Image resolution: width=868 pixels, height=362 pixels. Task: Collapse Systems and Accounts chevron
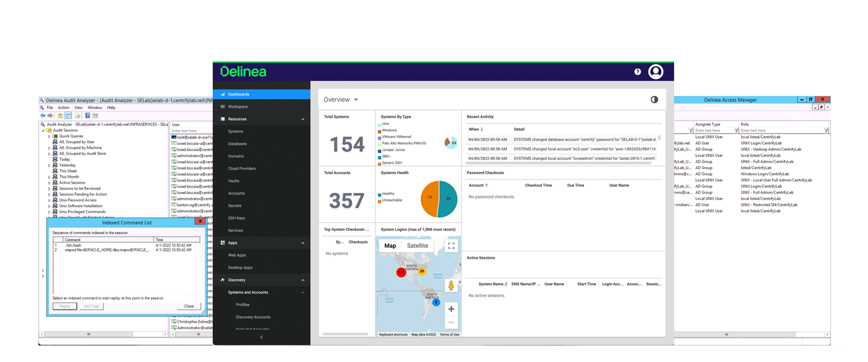303,293
